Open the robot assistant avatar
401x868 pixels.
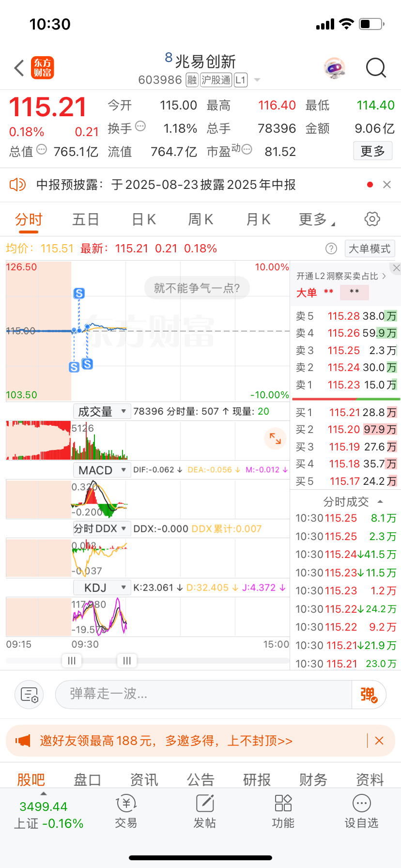(x=335, y=68)
